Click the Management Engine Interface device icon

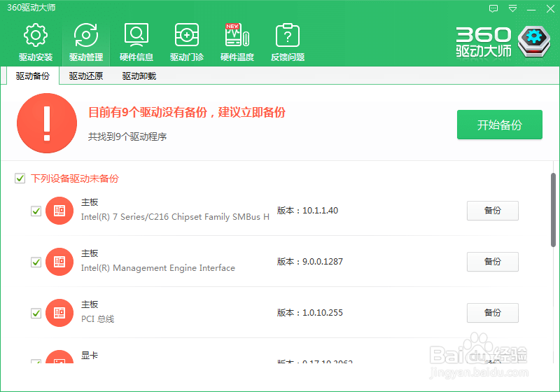[59, 262]
